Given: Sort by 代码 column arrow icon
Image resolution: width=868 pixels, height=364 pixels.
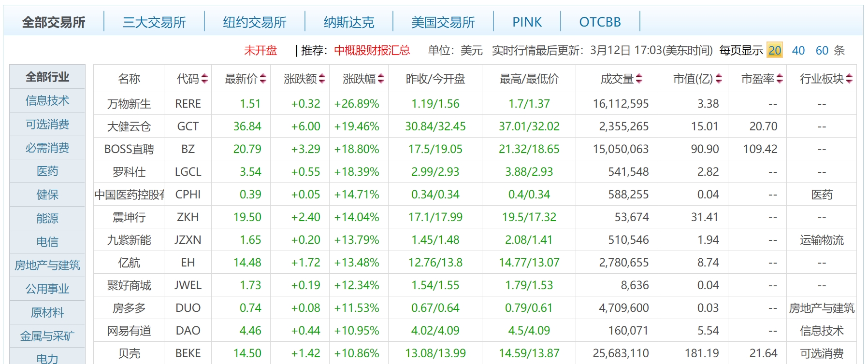Looking at the screenshot, I should pos(205,79).
